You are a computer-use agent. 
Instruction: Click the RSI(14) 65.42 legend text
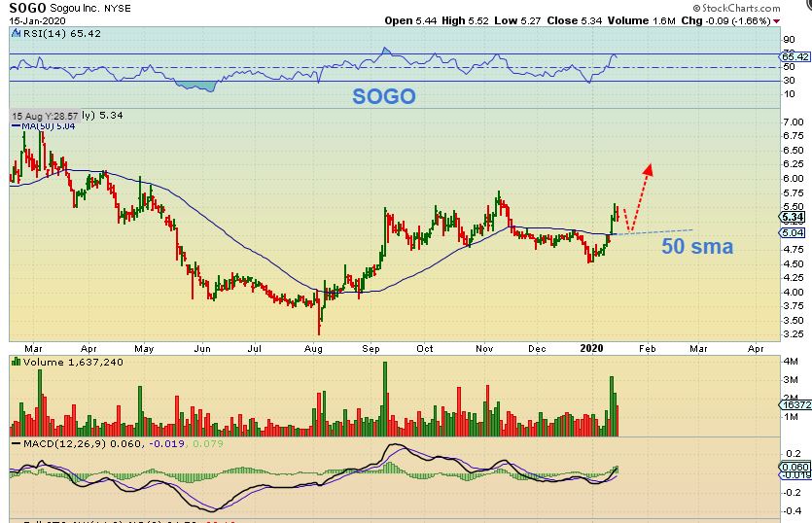coord(62,34)
